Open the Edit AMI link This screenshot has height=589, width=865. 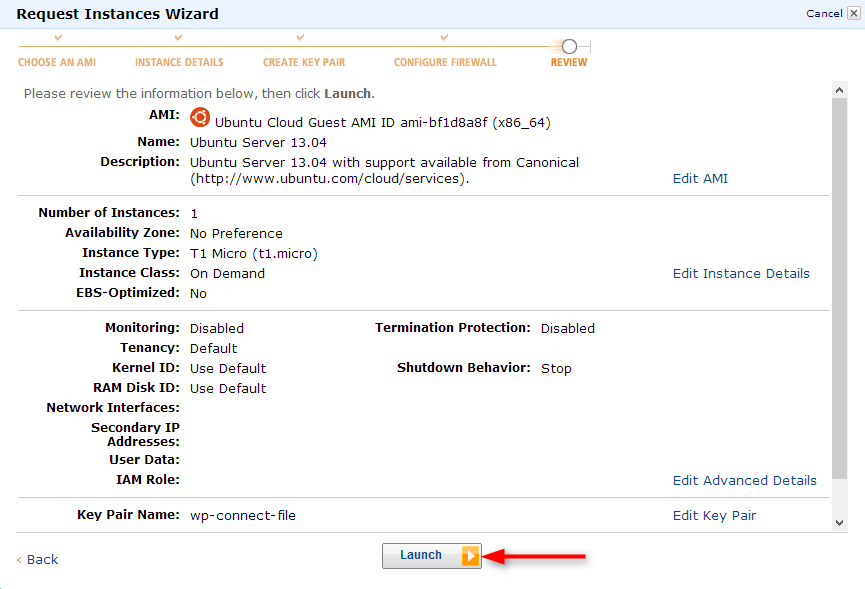tap(700, 179)
